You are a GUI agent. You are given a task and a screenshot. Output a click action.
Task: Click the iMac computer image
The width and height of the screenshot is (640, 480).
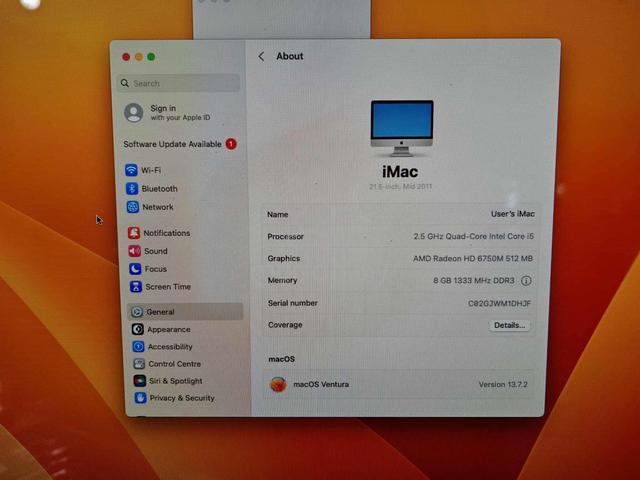(x=402, y=128)
